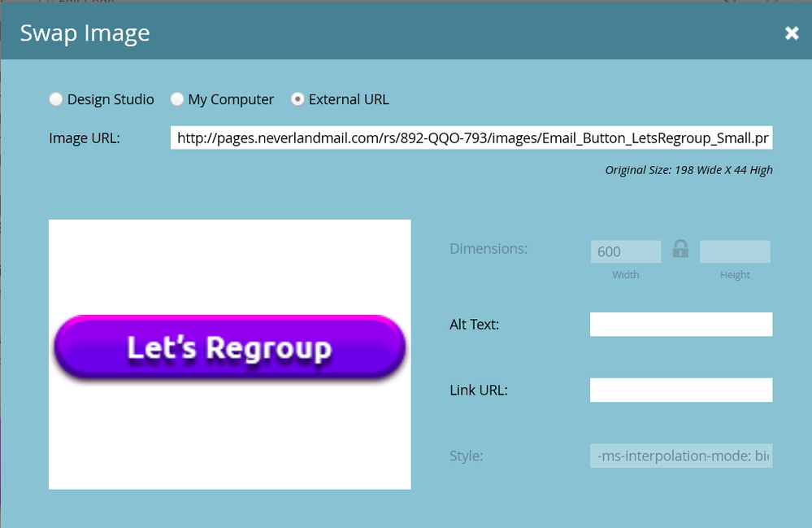812x528 pixels.
Task: Click the Dimensions label
Action: pyautogui.click(x=489, y=248)
